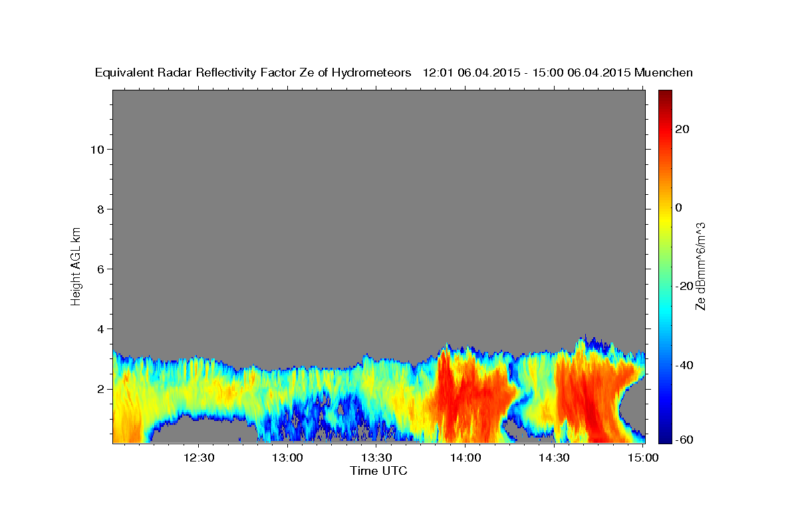This screenshot has height=532, width=798.
Task: Click the height tick label '6'
Action: point(100,269)
